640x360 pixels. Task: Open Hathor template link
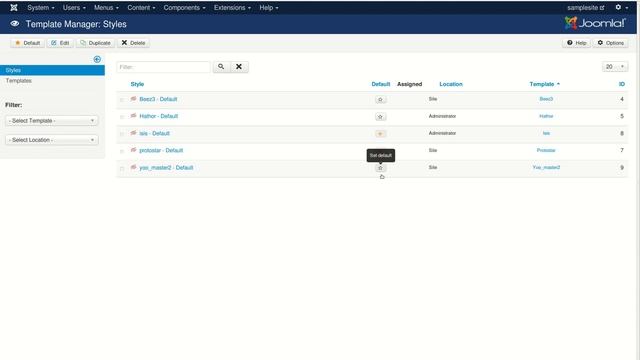pyautogui.click(x=546, y=116)
